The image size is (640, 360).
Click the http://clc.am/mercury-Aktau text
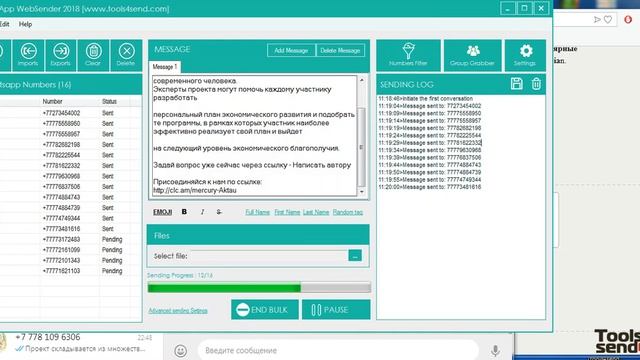click(195, 190)
